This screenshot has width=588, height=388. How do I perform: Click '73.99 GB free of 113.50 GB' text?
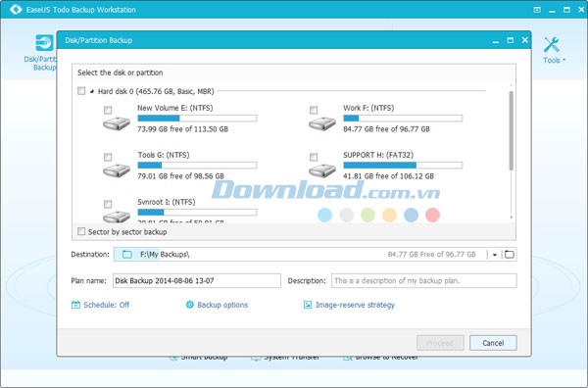[x=182, y=129]
